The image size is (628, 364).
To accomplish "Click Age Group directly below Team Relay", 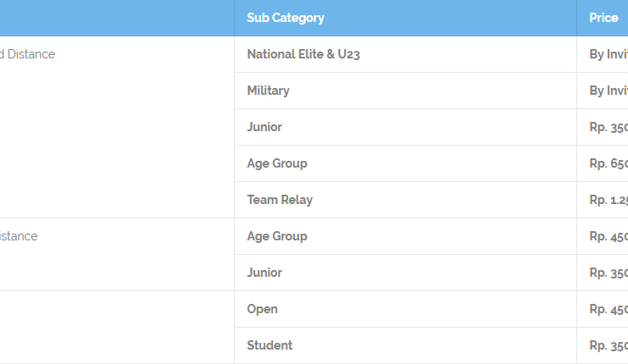I will pos(405,236).
